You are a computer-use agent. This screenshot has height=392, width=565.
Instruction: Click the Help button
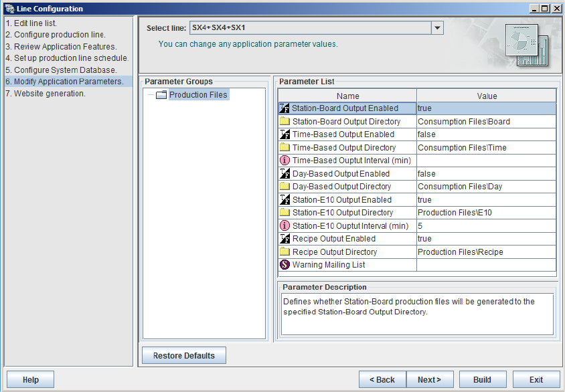[x=30, y=379]
